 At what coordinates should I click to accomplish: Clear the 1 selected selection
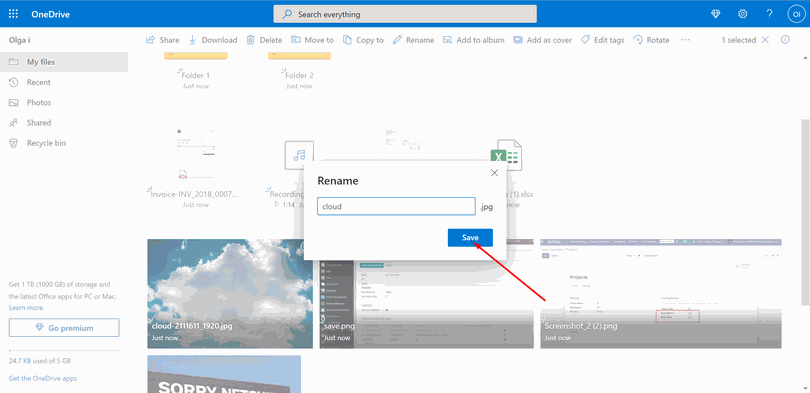point(766,40)
